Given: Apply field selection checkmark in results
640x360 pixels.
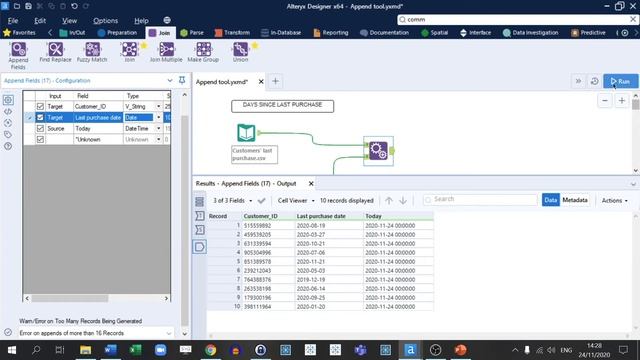Looking at the screenshot, I should 262,200.
